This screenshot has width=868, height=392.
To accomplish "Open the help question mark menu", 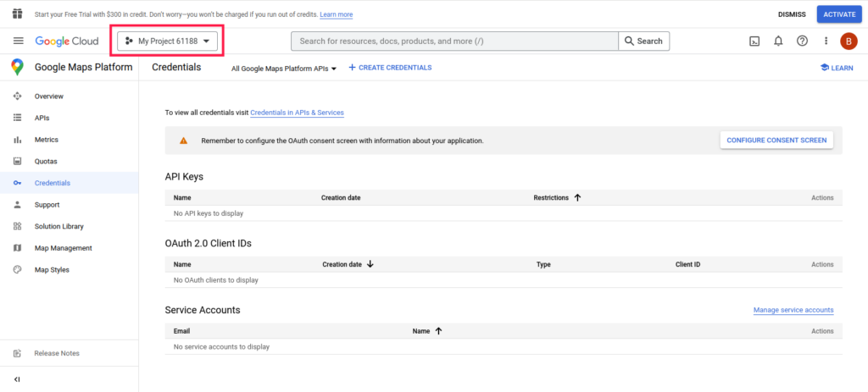I will [x=802, y=41].
